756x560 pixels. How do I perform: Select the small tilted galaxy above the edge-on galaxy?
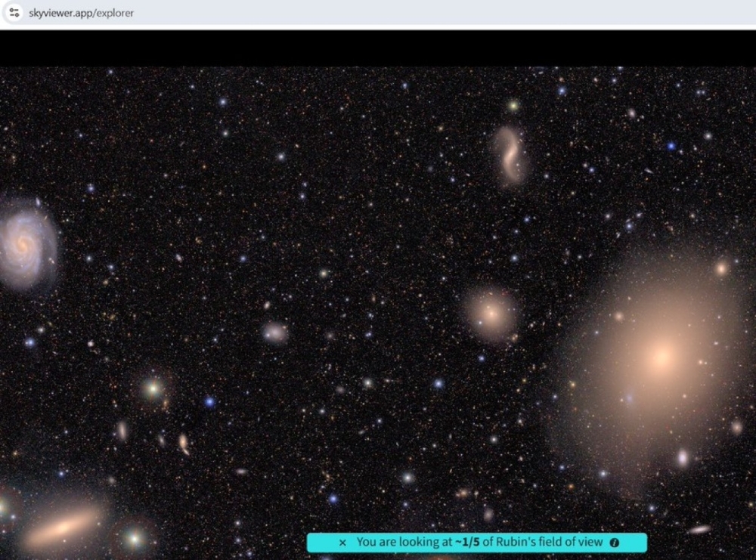[183, 443]
